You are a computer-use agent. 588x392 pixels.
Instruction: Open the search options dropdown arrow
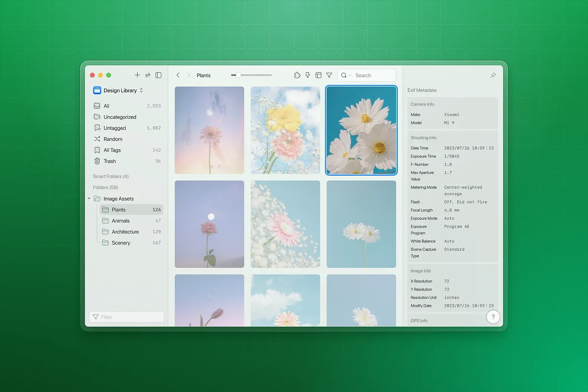click(x=350, y=75)
